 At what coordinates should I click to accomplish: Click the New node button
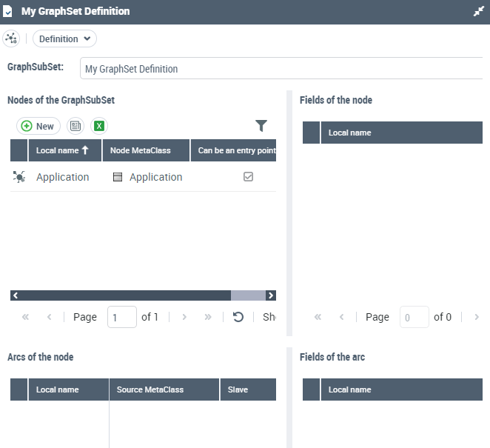[x=38, y=126]
